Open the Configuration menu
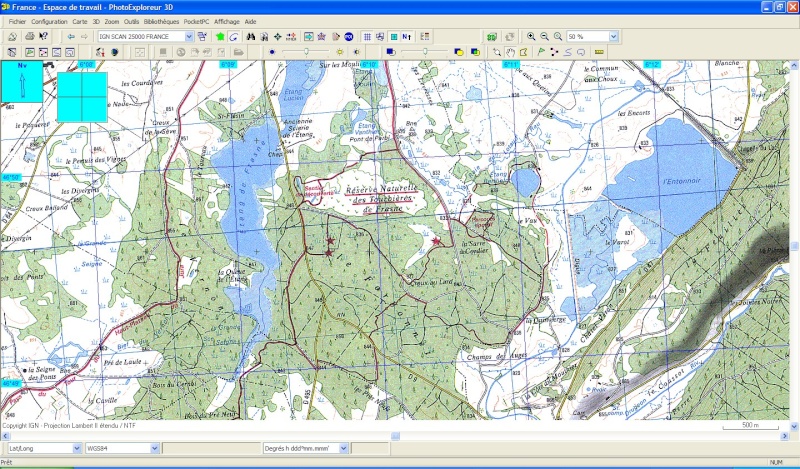 point(49,22)
